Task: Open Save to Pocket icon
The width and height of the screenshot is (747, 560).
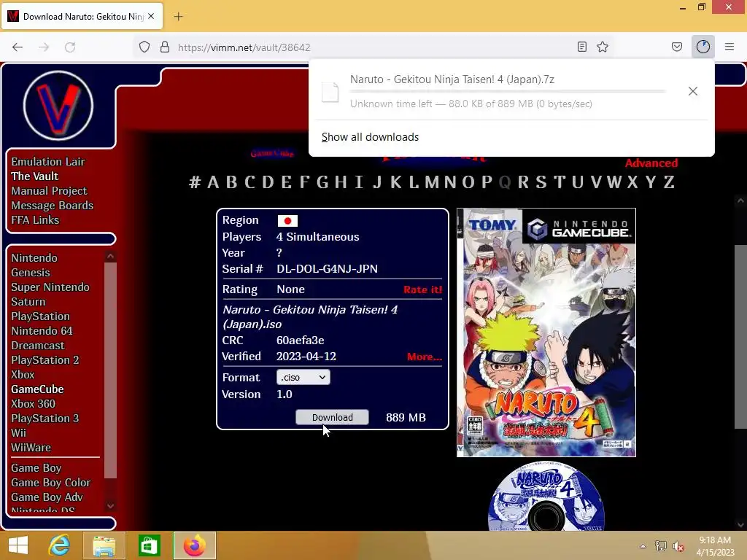Action: (x=676, y=47)
